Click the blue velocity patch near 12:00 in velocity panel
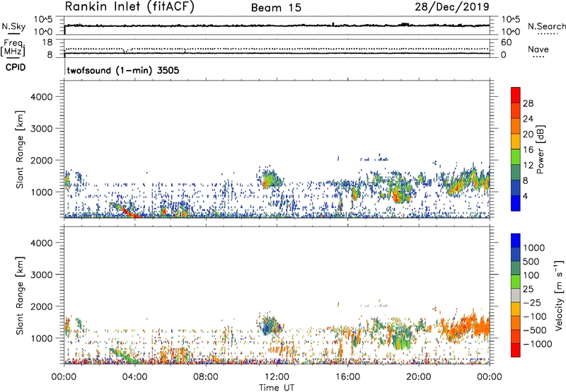Viewport: 566px width, 392px height. (269, 326)
